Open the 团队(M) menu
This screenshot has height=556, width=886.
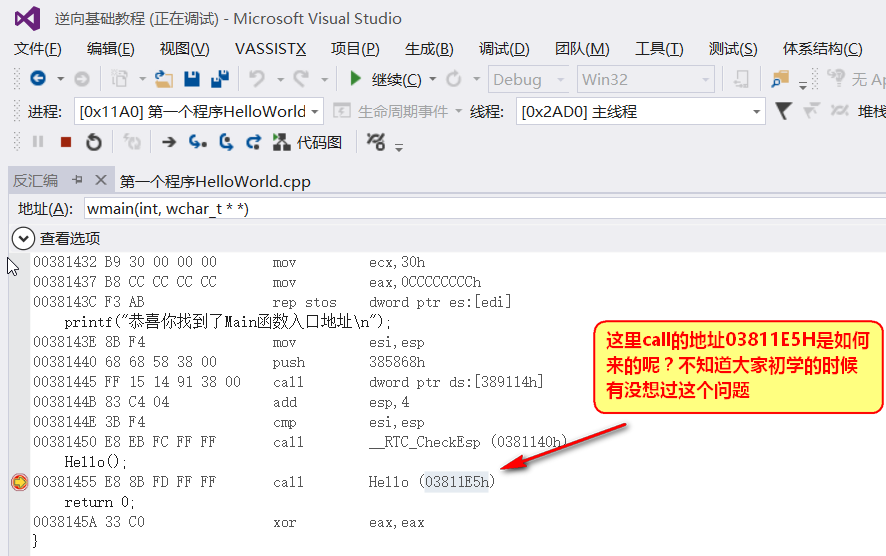coord(582,49)
